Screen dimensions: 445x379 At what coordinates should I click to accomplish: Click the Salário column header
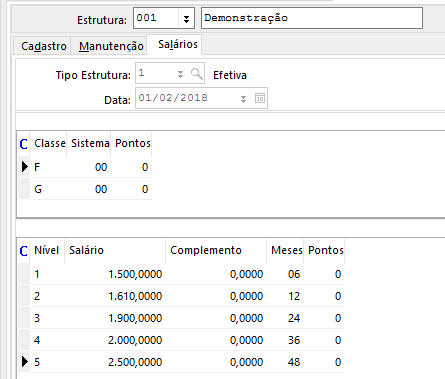click(115, 250)
